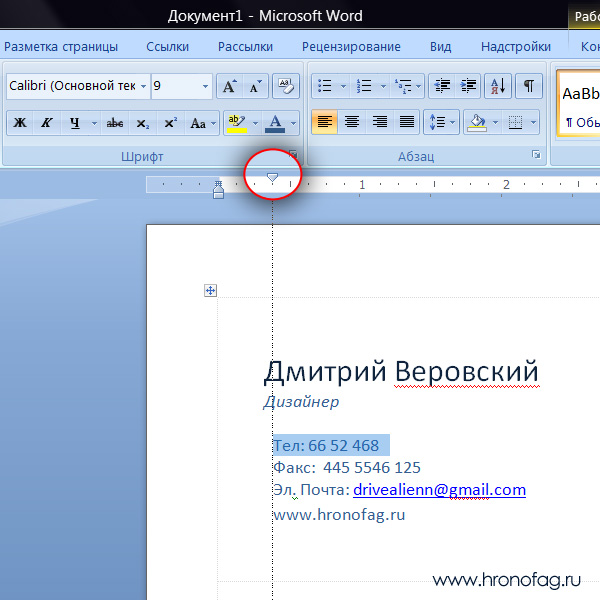
Task: Click the Shrink Font icon
Action: tap(255, 87)
